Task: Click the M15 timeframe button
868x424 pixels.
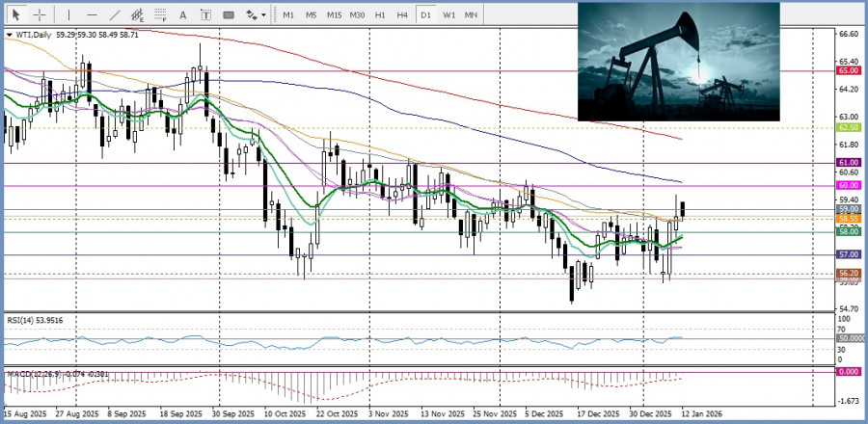Action: pyautogui.click(x=334, y=14)
